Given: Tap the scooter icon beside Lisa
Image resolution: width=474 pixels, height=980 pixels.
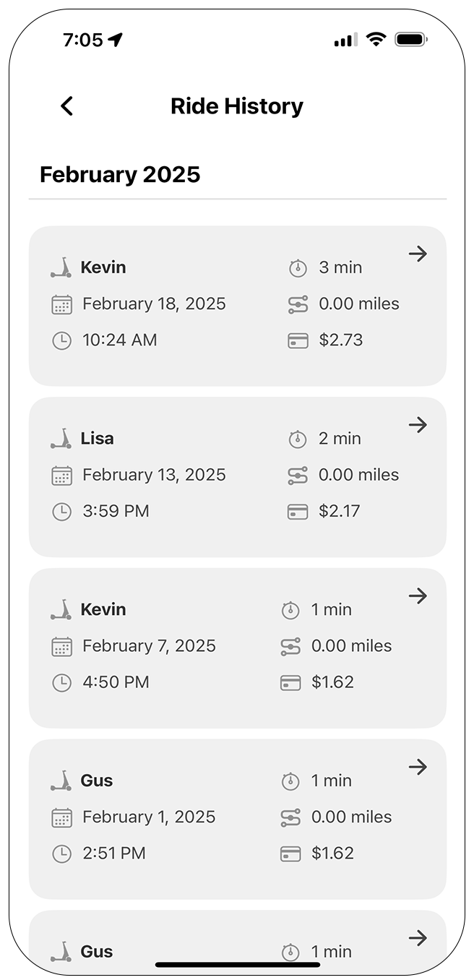Looking at the screenshot, I should click(61, 438).
